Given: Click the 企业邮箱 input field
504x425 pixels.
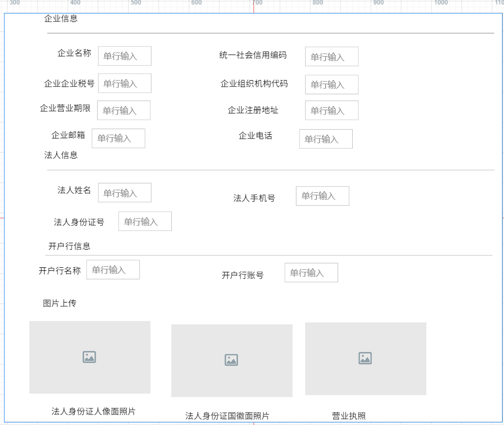Looking at the screenshot, I should point(118,139).
